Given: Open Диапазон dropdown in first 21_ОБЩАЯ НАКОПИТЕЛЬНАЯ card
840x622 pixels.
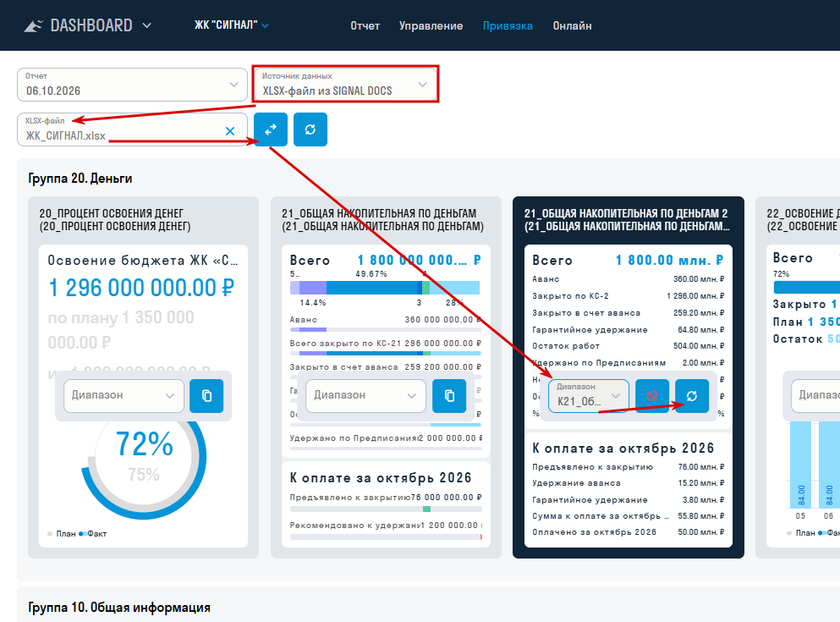Looking at the screenshot, I should (366, 396).
